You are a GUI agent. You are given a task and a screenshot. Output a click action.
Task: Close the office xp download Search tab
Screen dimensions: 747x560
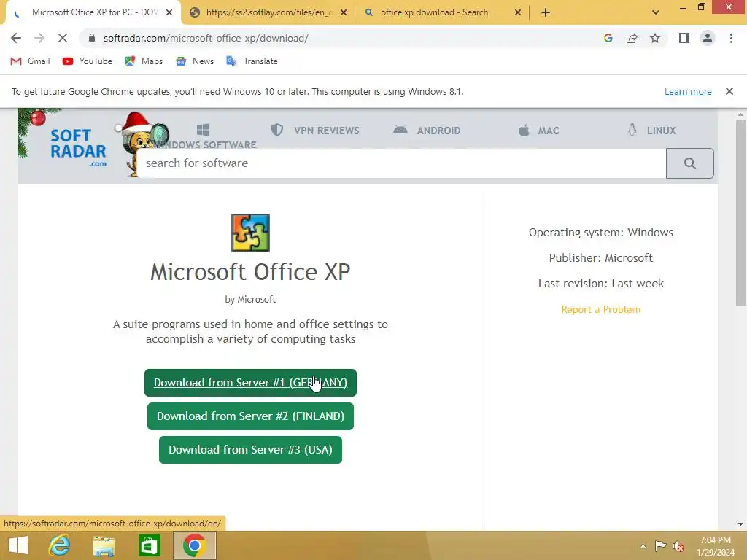click(x=518, y=12)
